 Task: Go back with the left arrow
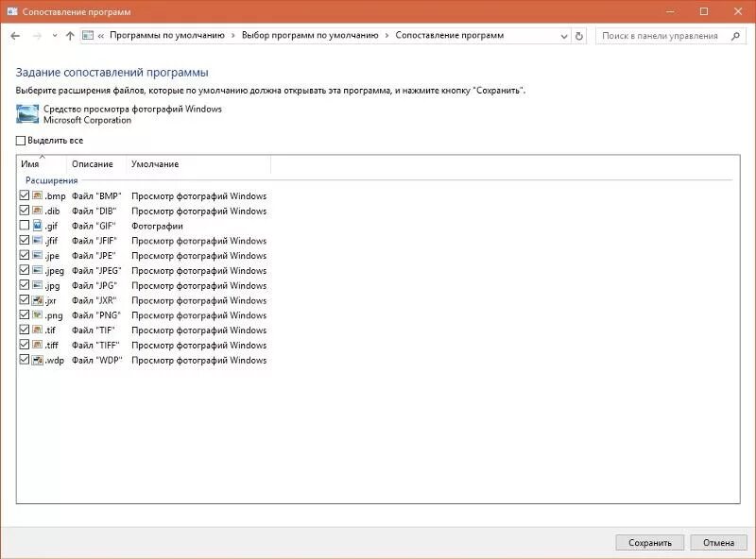pos(15,36)
